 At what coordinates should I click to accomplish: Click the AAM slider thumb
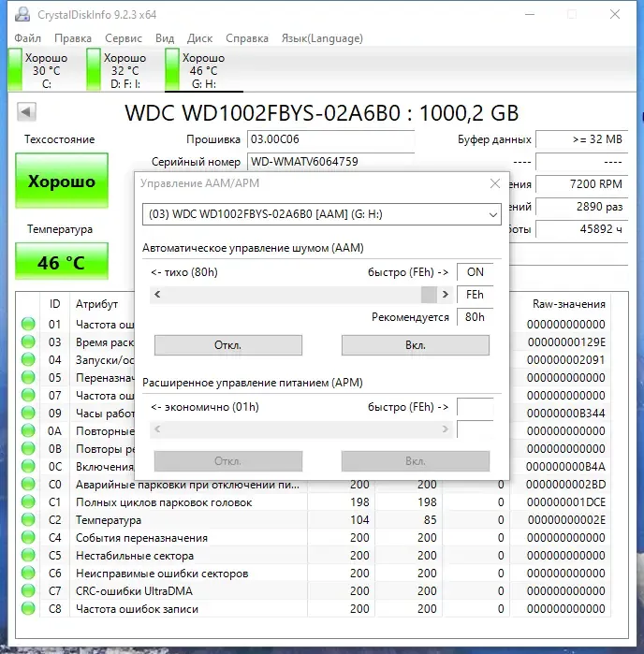(429, 295)
